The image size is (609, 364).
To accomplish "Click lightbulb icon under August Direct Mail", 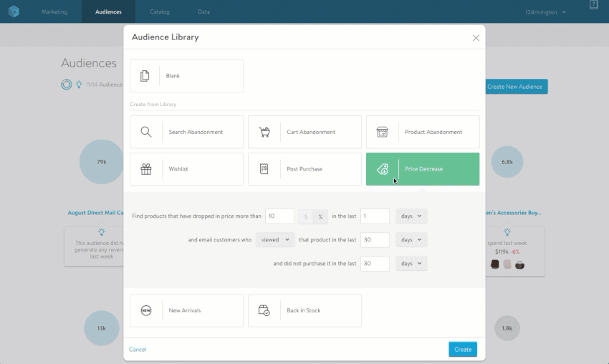I will pyautogui.click(x=102, y=232).
